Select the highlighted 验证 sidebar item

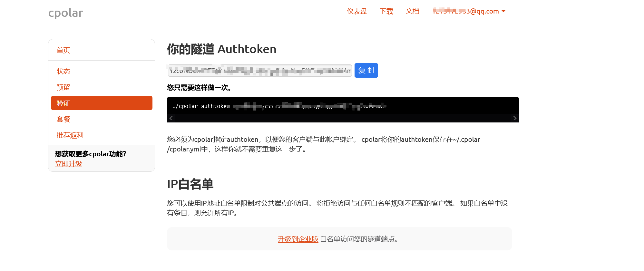click(x=102, y=103)
